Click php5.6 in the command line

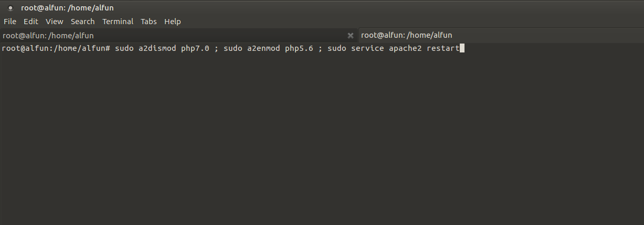[299, 49]
